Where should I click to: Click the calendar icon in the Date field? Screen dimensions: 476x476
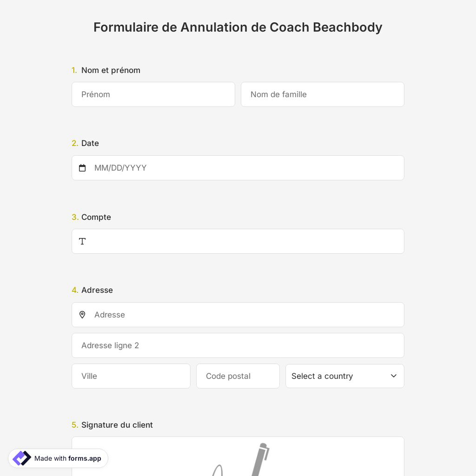coord(82,168)
